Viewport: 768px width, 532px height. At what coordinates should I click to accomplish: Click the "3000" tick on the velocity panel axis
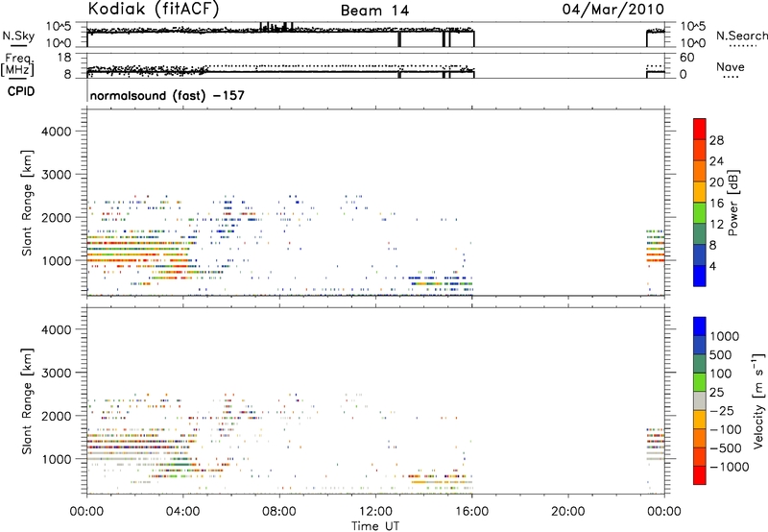56,373
